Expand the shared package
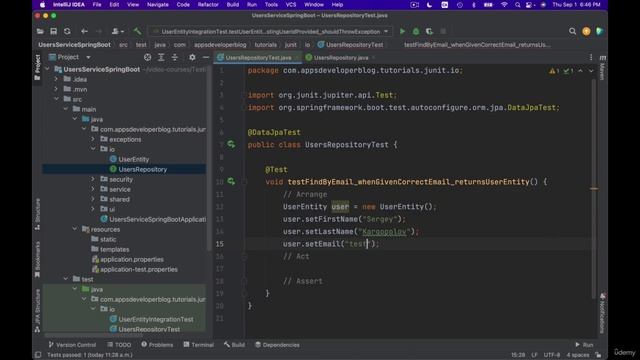640x360 pixels. pos(93,199)
